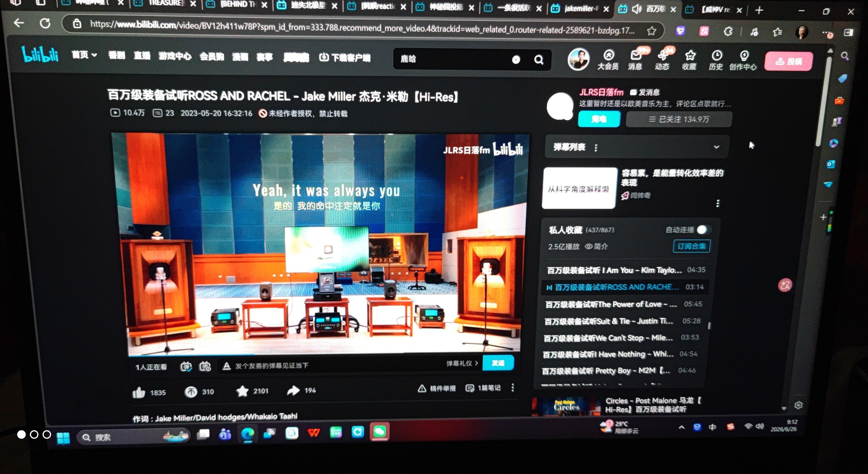Toggle the 简介 eye icon in collection
Viewport: 868px width, 474px height.
[x=588, y=246]
